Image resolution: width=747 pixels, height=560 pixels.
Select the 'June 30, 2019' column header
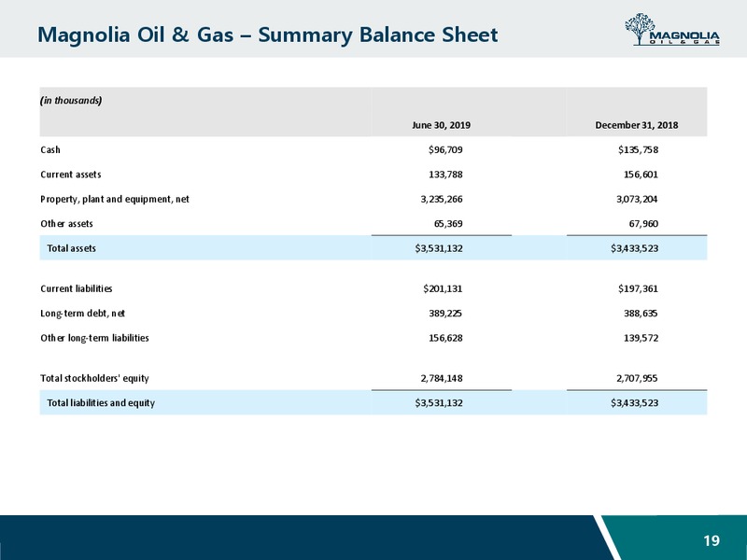pyautogui.click(x=441, y=125)
